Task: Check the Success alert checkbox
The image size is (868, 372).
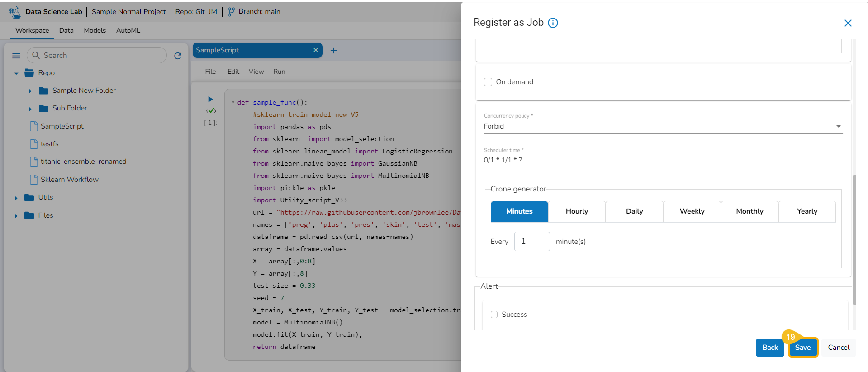Action: 494,315
